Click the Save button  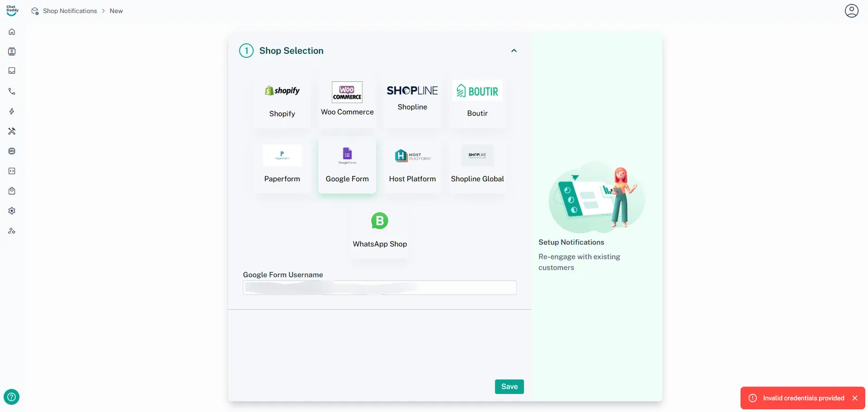[x=509, y=386]
